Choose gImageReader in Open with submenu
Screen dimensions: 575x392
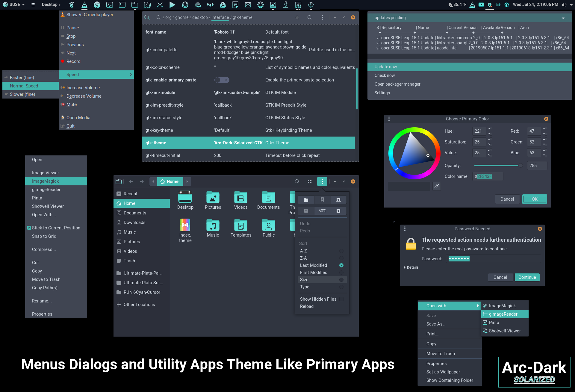coord(505,314)
